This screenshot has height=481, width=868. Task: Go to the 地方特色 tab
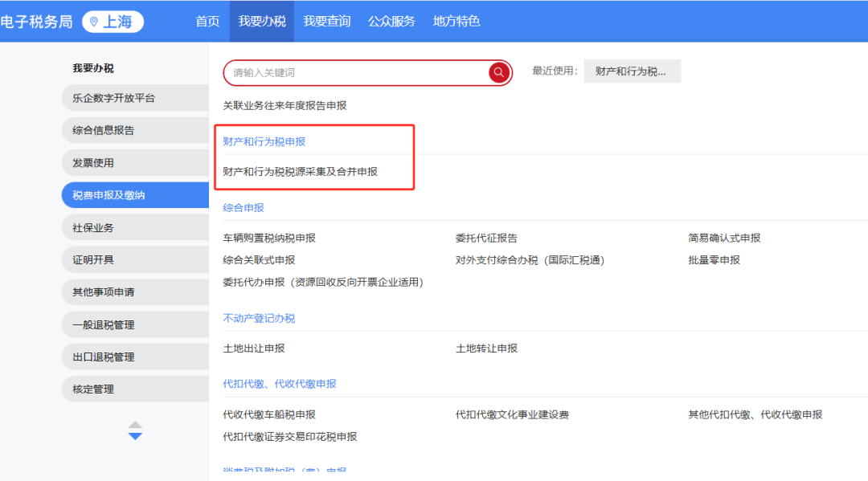pos(456,22)
